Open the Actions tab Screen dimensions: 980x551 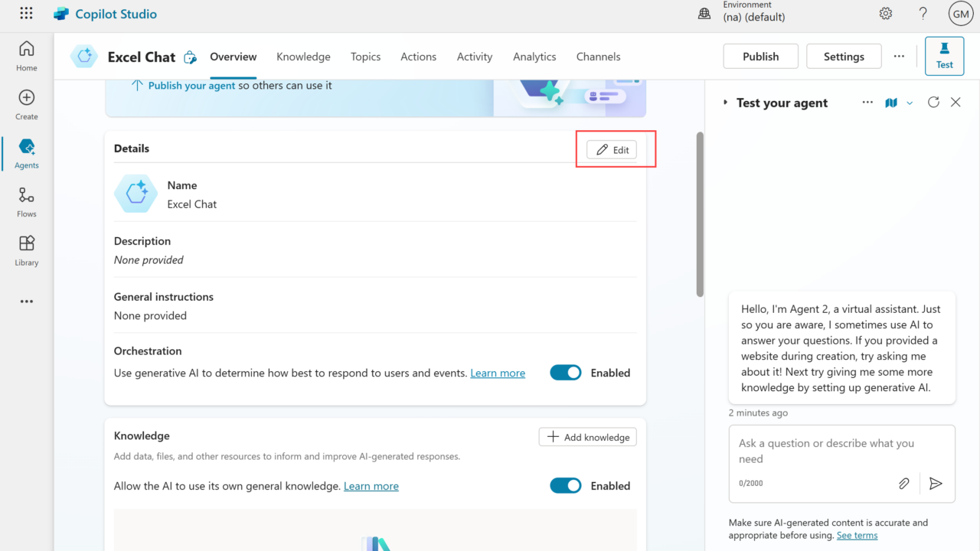click(419, 57)
